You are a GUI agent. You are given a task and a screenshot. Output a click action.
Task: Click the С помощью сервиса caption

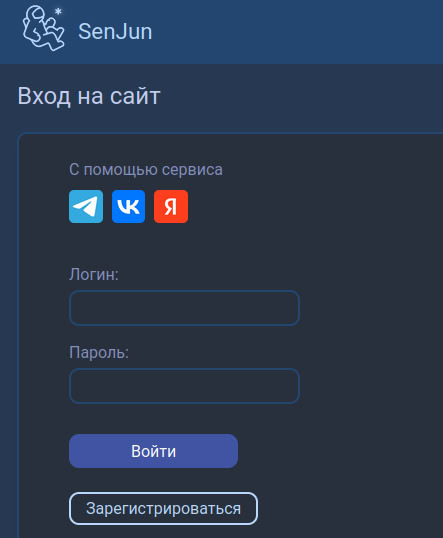point(146,169)
